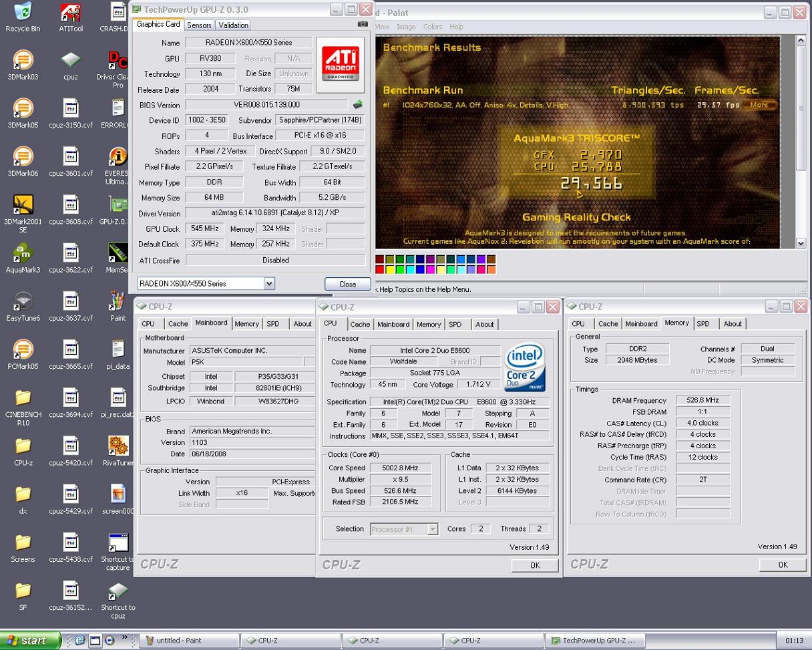Click Paint vertical scrollbar down arrow
Image resolution: width=812 pixels, height=650 pixels.
point(801,243)
